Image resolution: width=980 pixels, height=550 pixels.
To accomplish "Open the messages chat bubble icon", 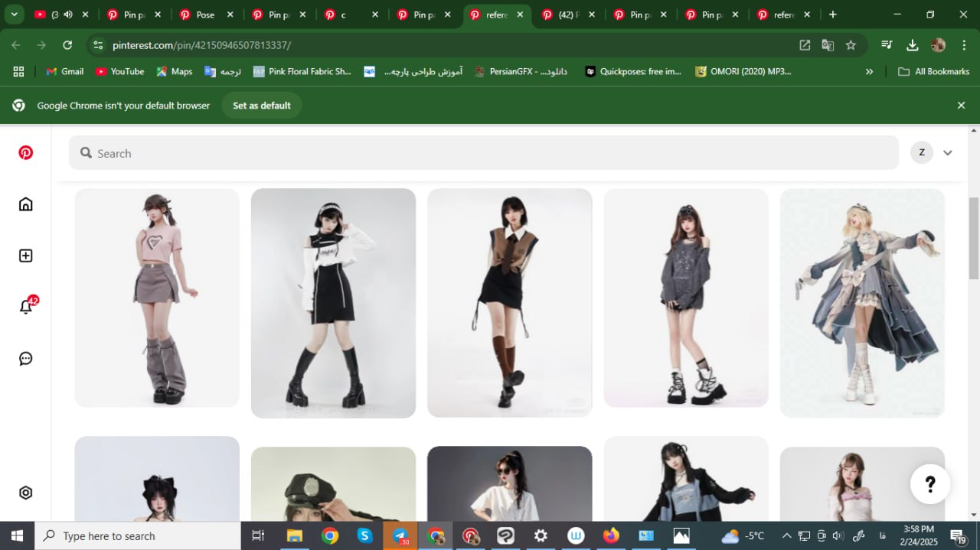I will coord(26,358).
